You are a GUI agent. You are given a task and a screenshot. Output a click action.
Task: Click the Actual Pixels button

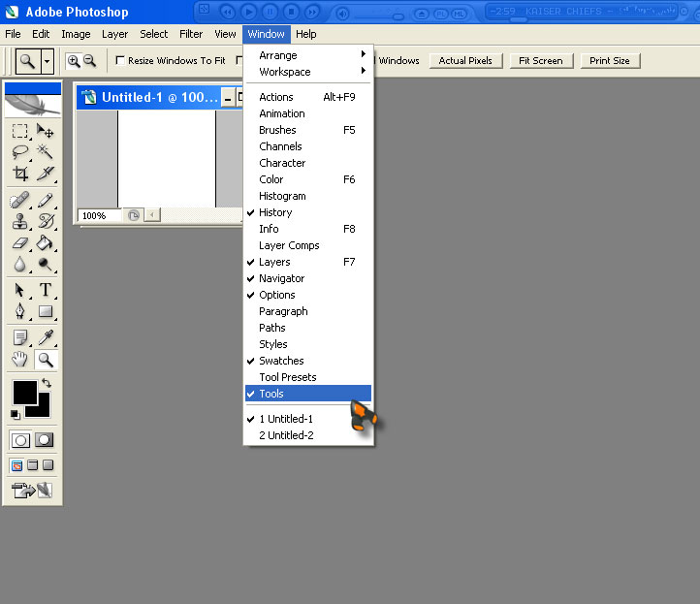[465, 61]
